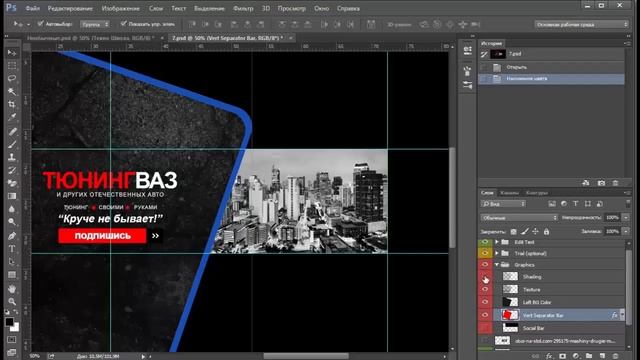Screen dimensions: 640x360
Task: Click the foreground color swatch
Action: click(9, 322)
